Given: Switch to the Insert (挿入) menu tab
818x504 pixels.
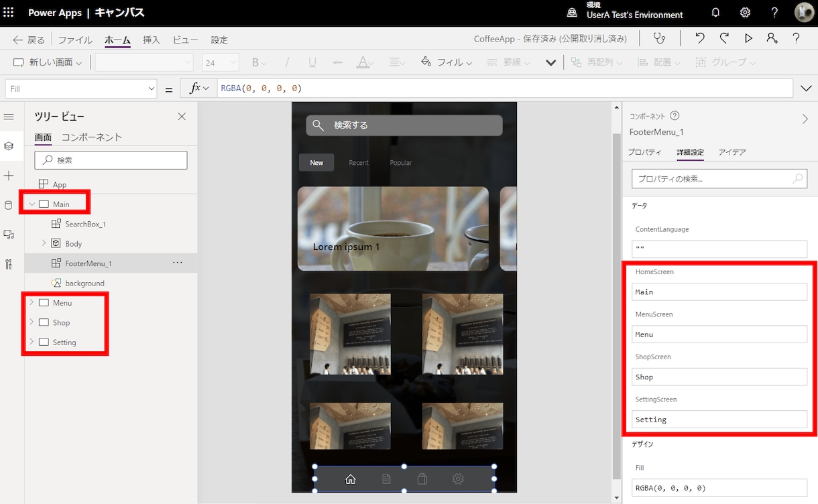Looking at the screenshot, I should [152, 40].
